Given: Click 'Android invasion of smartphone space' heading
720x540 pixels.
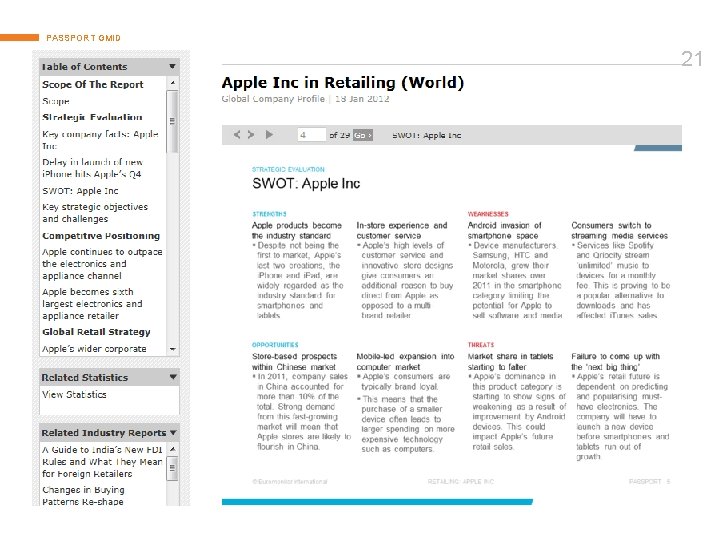Looking at the screenshot, I should tap(504, 231).
